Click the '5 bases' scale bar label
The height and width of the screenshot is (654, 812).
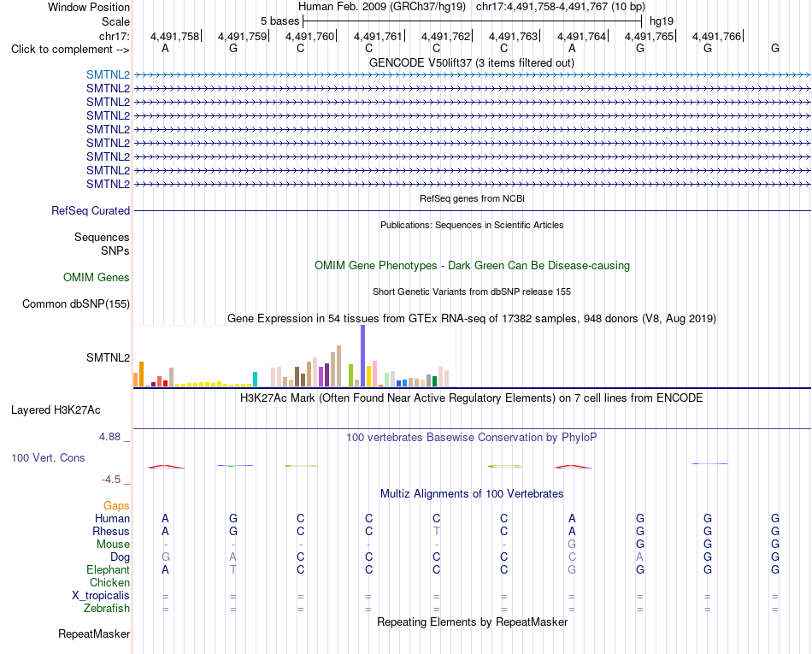pyautogui.click(x=279, y=21)
